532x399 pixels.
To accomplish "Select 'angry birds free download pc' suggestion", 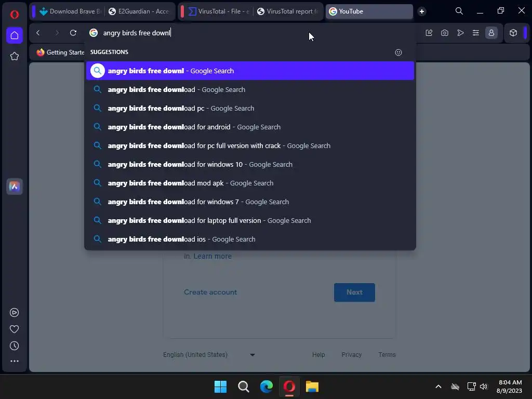I will (250, 108).
